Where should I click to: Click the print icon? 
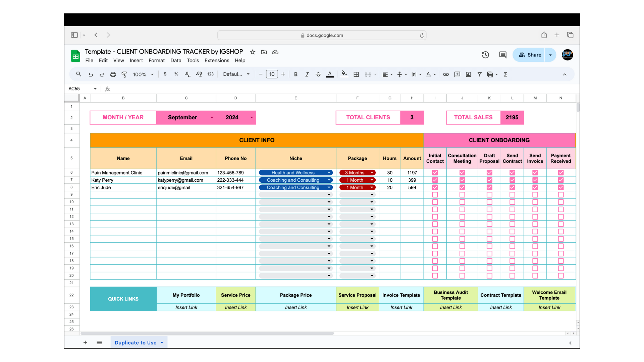tap(113, 74)
